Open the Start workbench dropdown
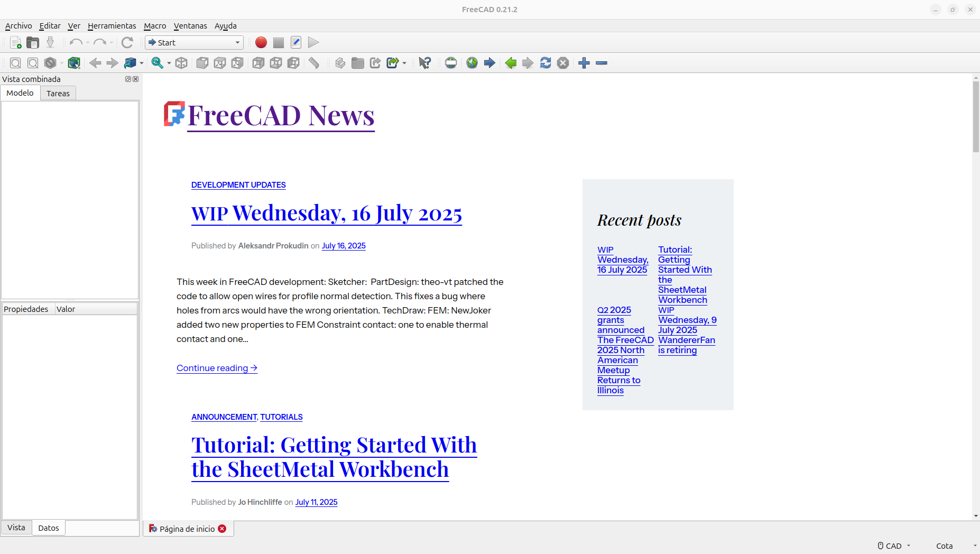The width and height of the screenshot is (980, 554). coord(194,43)
